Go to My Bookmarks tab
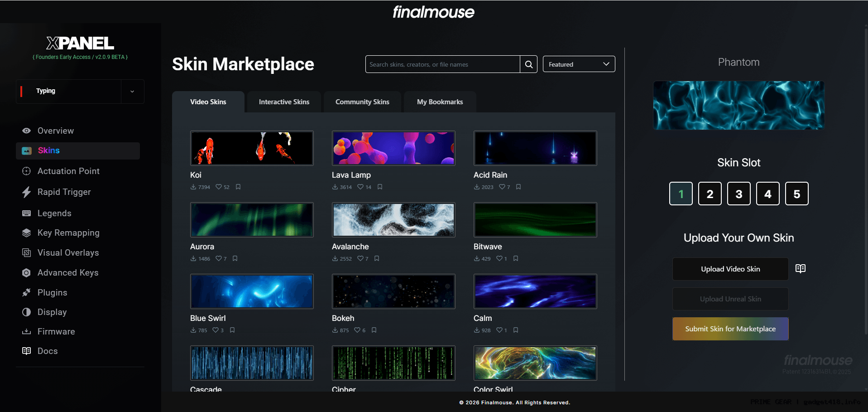This screenshot has height=412, width=868. [440, 102]
